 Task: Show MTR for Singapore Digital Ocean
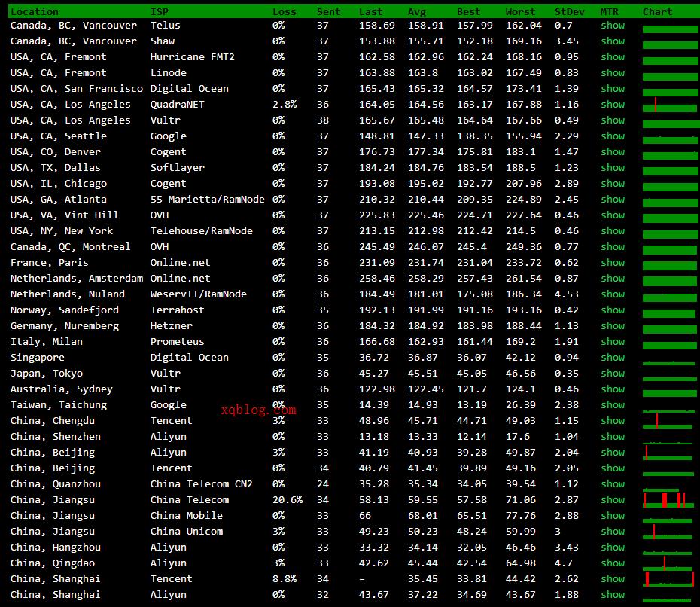point(613,357)
